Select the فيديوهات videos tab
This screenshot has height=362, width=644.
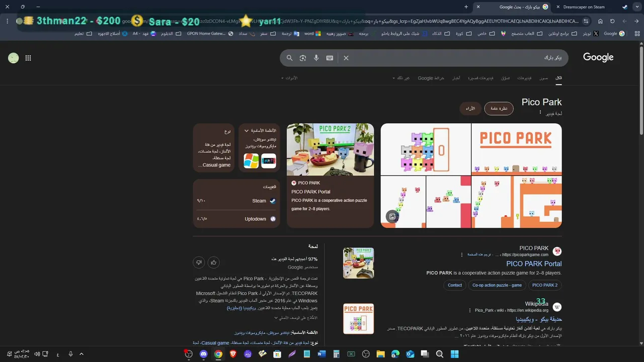click(524, 78)
